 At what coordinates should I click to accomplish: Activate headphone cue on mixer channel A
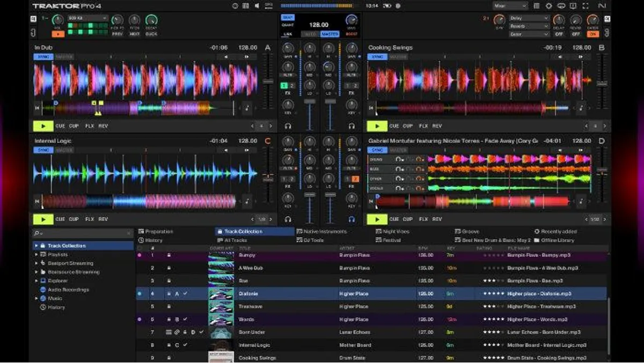[x=289, y=127]
